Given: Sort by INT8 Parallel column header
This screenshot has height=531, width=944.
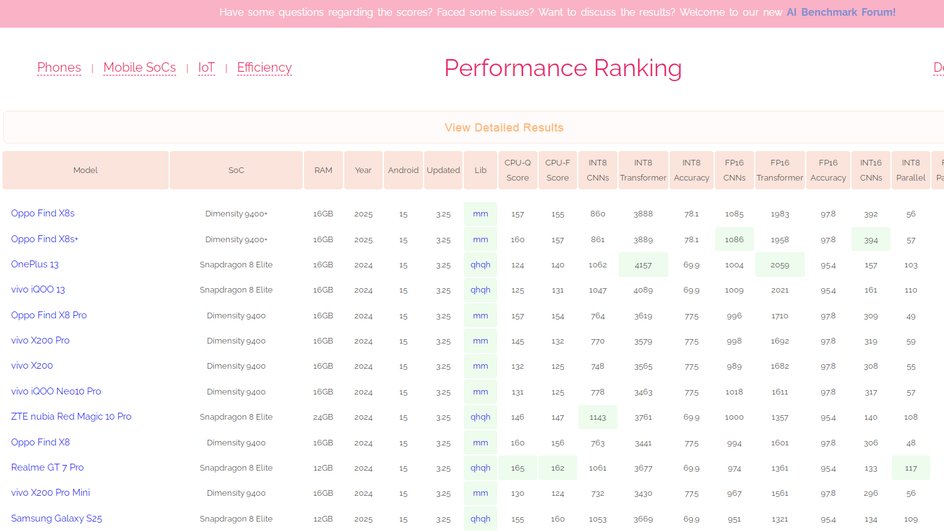Looking at the screenshot, I should (x=911, y=170).
